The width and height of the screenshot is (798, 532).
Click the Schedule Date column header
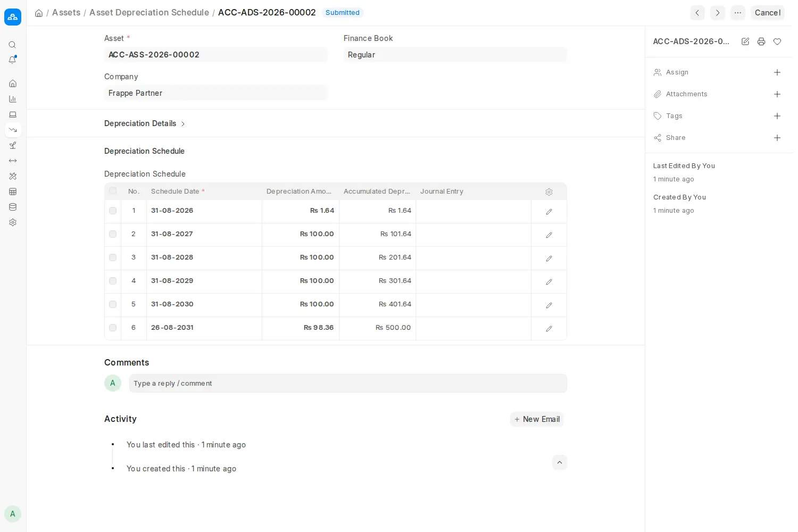click(204, 192)
